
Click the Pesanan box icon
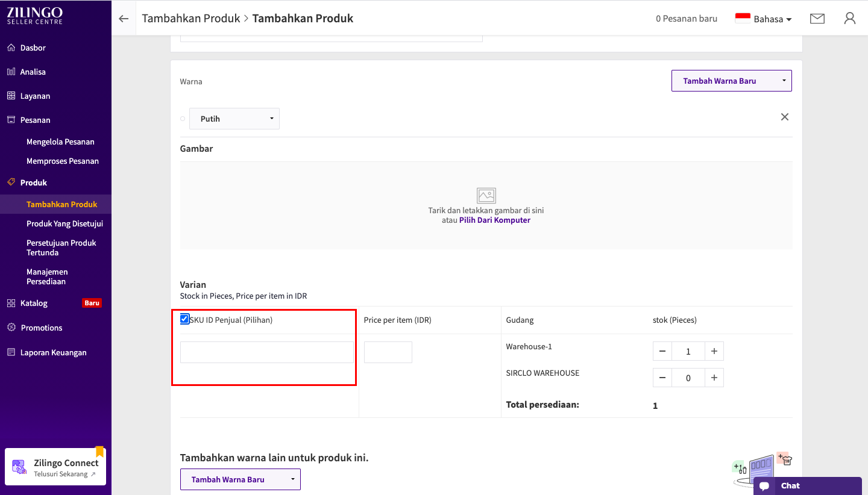coord(11,120)
